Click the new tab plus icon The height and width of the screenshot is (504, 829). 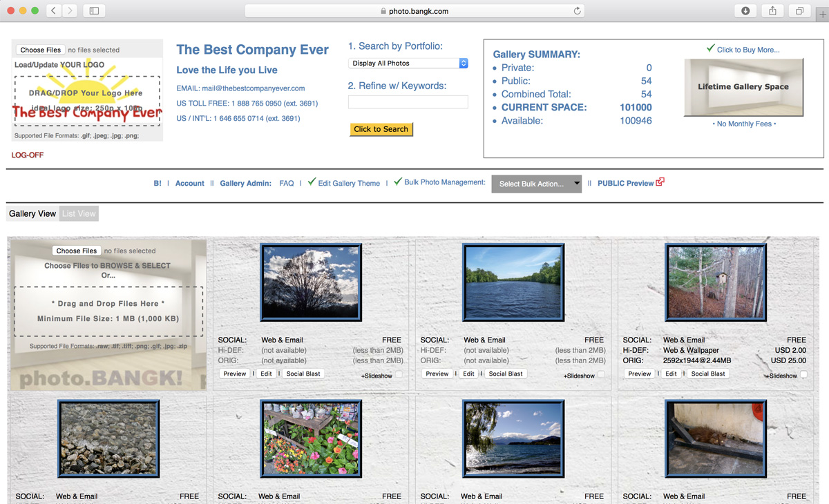(x=822, y=12)
